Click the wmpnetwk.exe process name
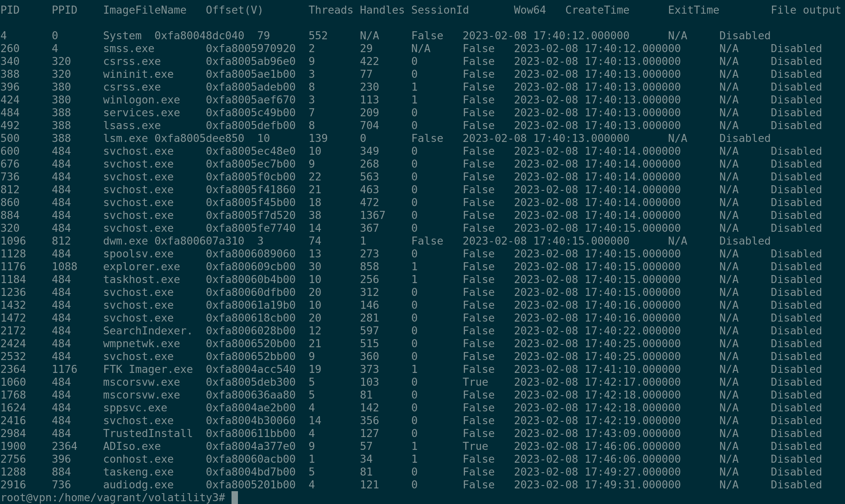The width and height of the screenshot is (845, 504). (141, 344)
